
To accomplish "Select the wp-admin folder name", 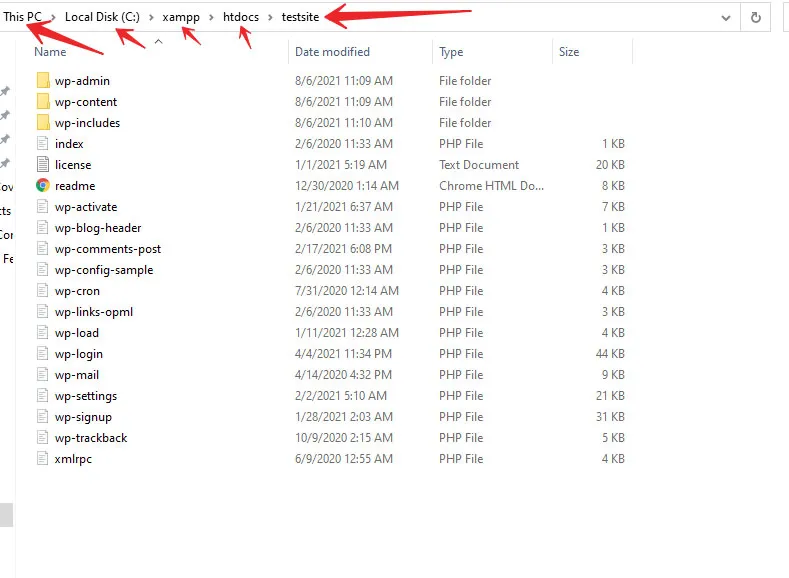I will pos(82,81).
